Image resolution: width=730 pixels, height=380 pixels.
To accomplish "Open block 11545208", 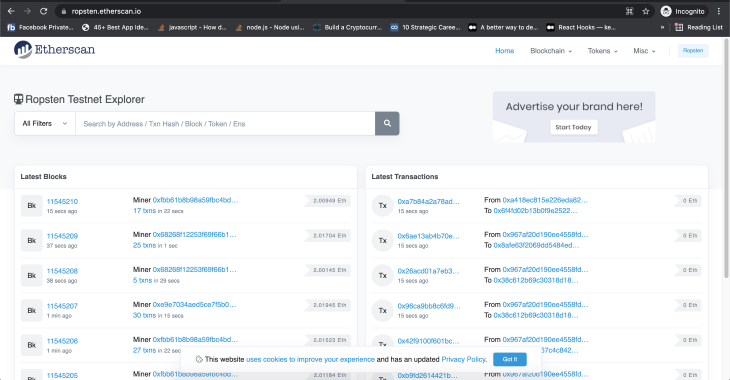I will pyautogui.click(x=62, y=271).
